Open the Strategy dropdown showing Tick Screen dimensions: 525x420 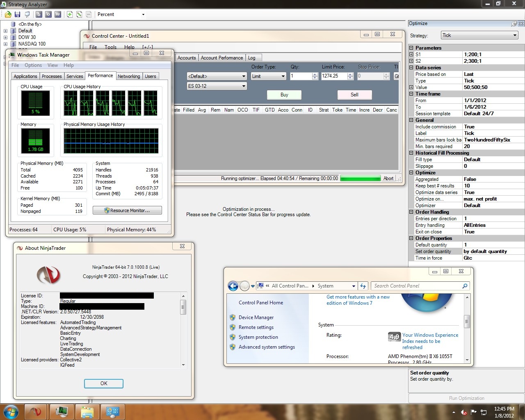coord(479,35)
